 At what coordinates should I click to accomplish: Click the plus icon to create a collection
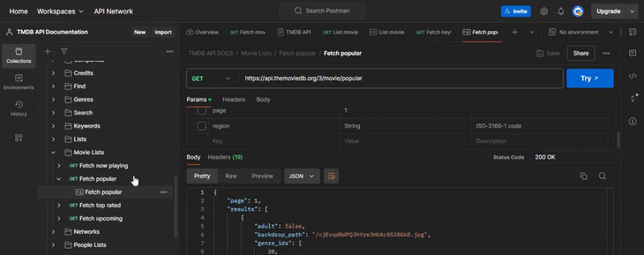[47, 51]
